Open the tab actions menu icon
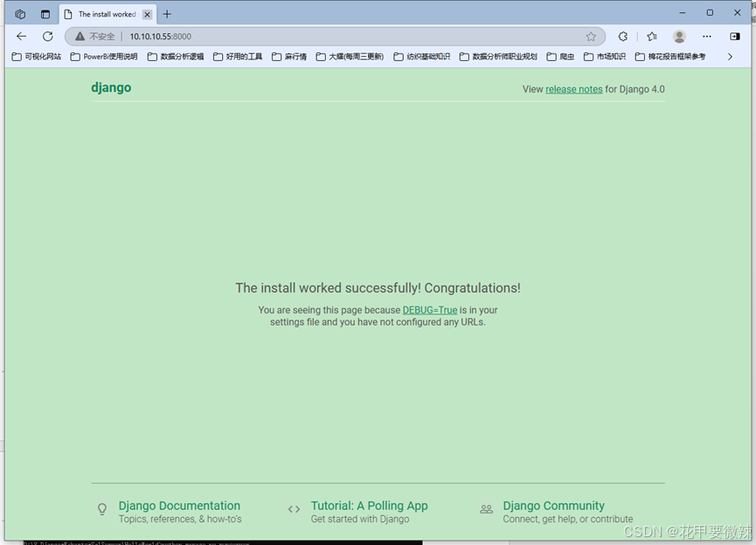The width and height of the screenshot is (756, 545). [x=45, y=14]
